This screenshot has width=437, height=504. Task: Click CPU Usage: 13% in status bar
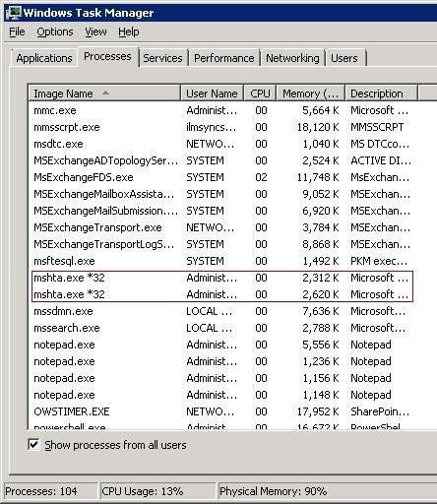(143, 491)
